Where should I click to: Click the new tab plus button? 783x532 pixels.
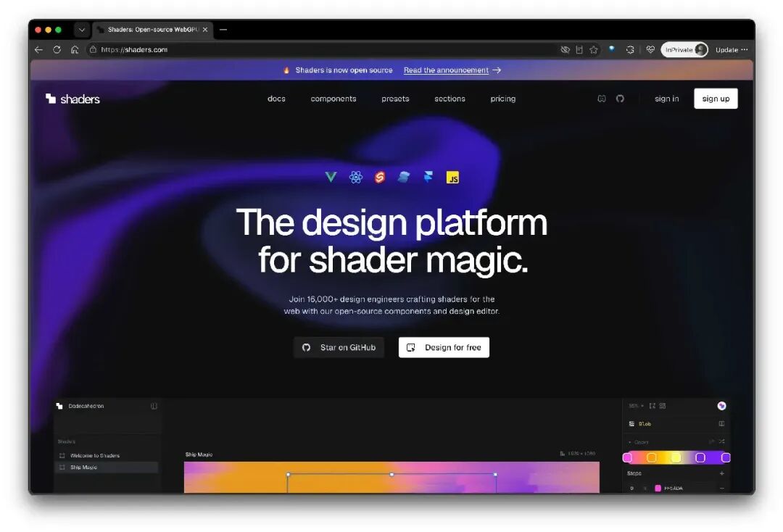coord(223,30)
